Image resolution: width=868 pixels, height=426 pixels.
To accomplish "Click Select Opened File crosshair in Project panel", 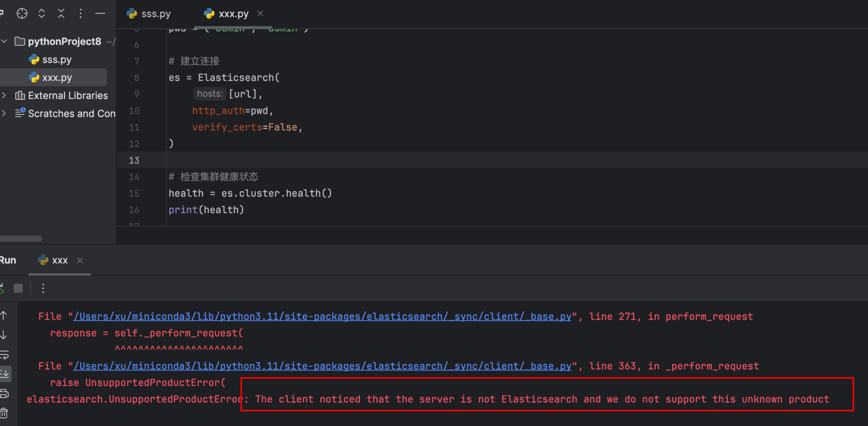I will (x=22, y=13).
